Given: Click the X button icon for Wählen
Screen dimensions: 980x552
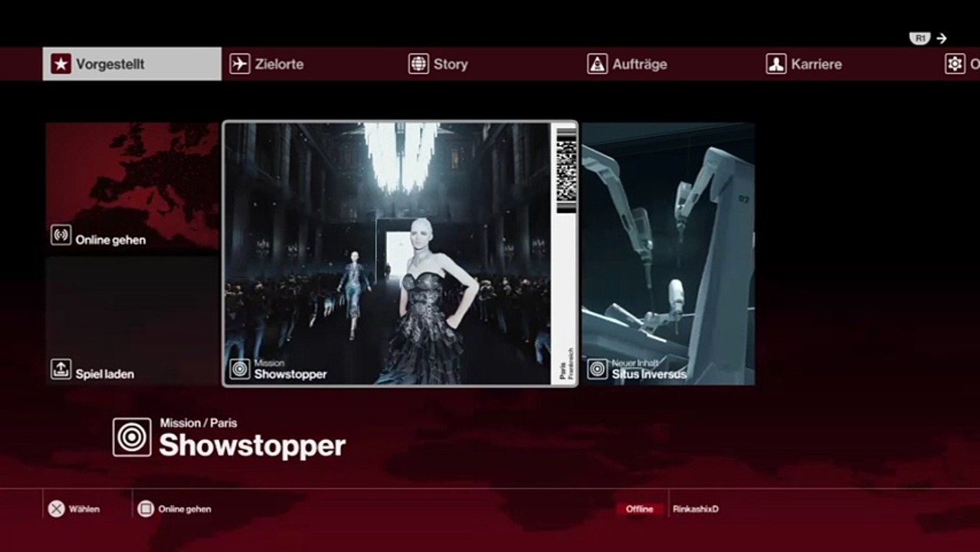Looking at the screenshot, I should pyautogui.click(x=56, y=509).
